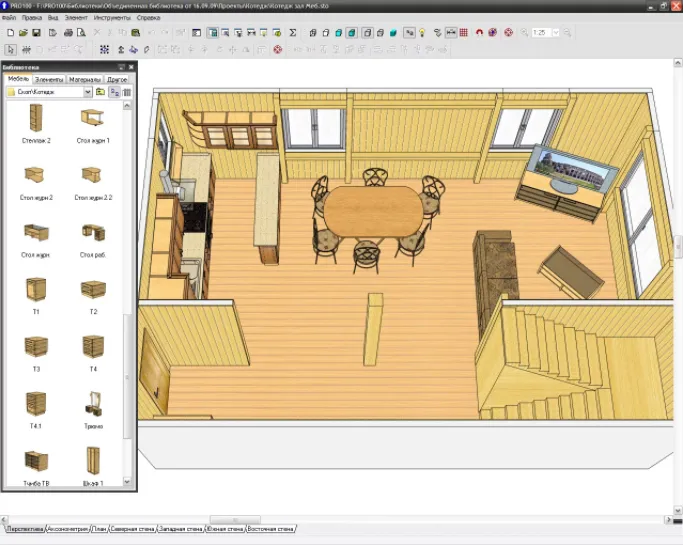Switch to the Мебель library tab
Screen dimensions: 683x545
point(18,79)
